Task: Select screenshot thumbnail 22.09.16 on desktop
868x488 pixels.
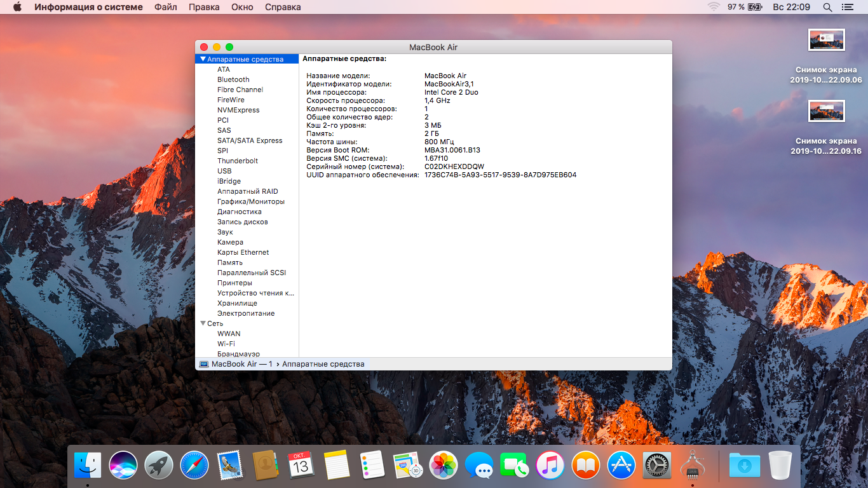Action: click(x=826, y=111)
